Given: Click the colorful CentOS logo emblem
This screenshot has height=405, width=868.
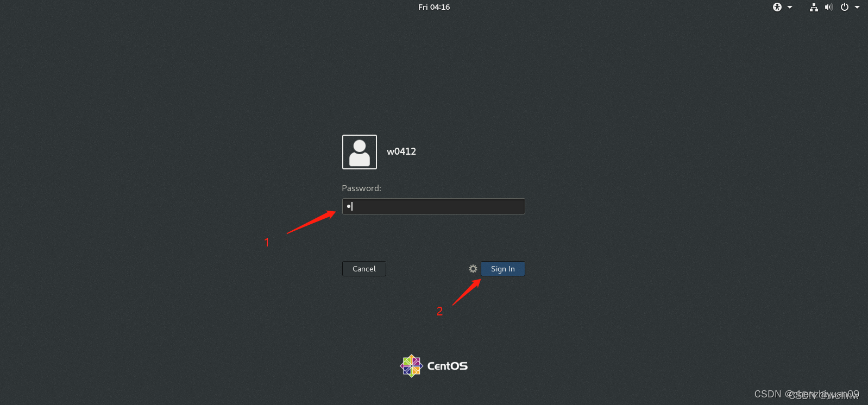Looking at the screenshot, I should pos(411,366).
